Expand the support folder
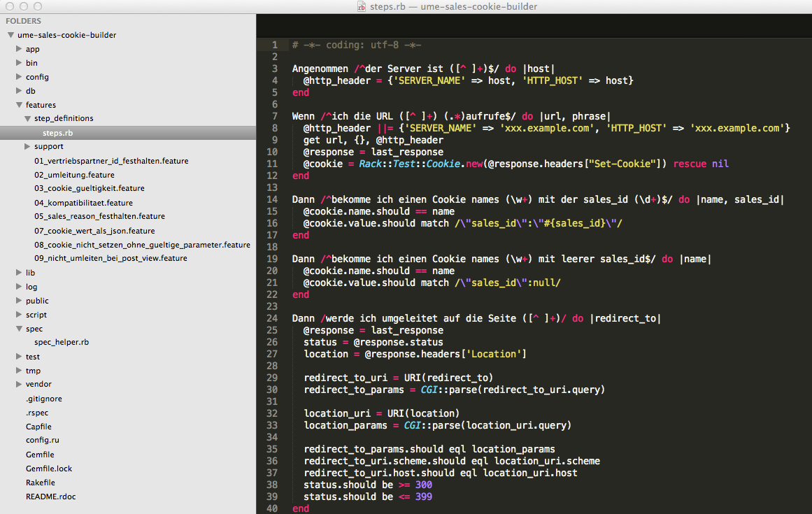 (27, 147)
